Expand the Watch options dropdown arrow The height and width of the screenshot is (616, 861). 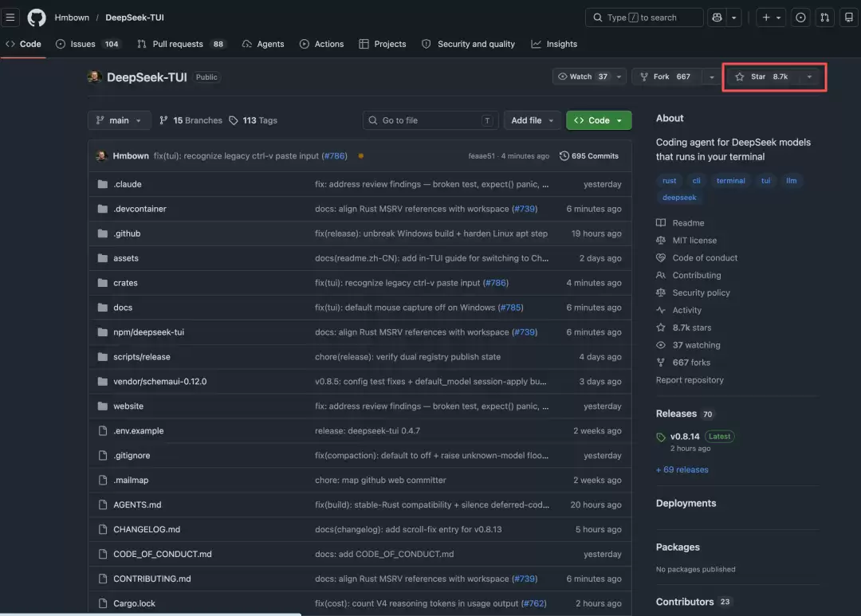tap(619, 77)
